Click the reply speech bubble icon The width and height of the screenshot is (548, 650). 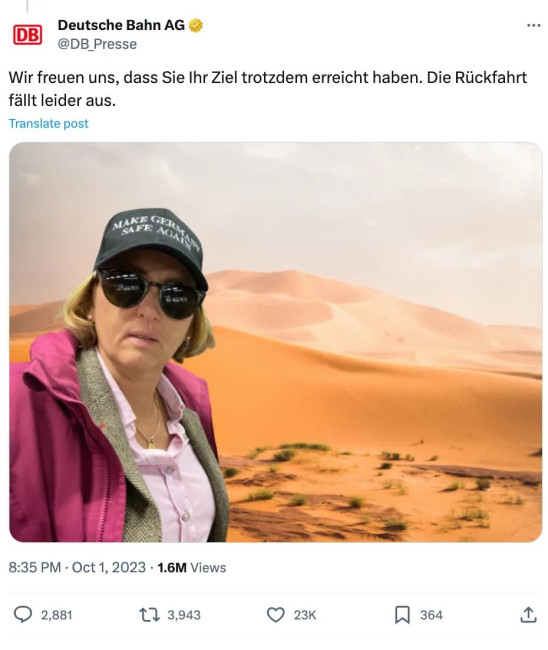tap(23, 614)
